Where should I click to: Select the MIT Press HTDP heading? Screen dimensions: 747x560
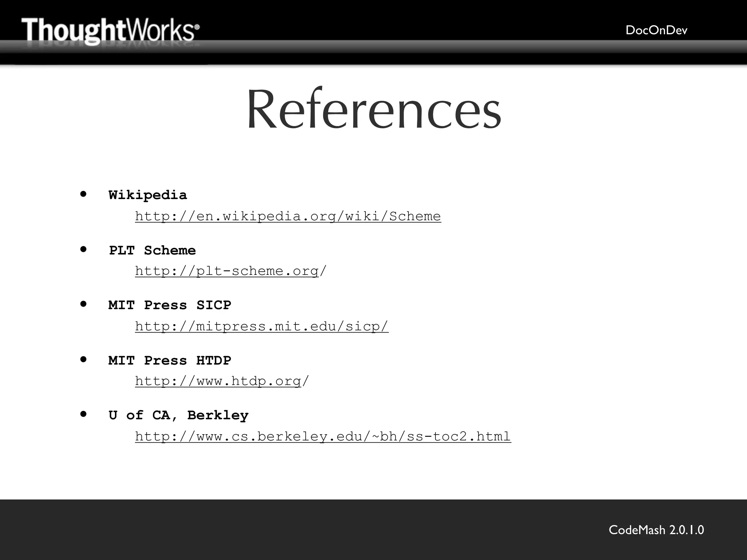tap(170, 360)
